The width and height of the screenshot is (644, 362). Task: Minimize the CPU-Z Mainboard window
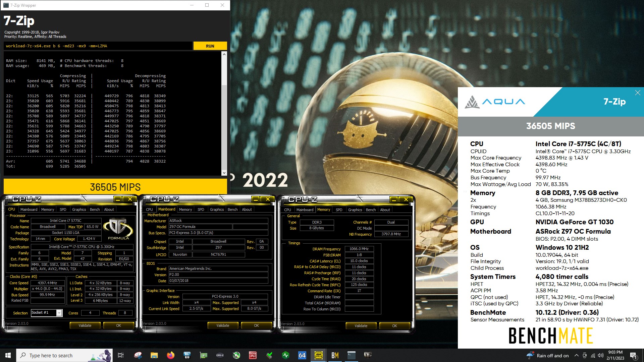(256, 199)
